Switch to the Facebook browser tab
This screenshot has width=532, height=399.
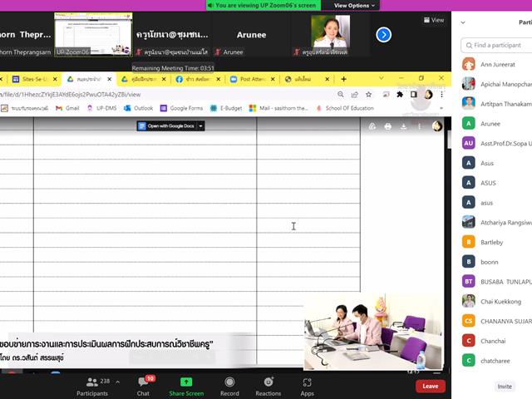pos(197,79)
